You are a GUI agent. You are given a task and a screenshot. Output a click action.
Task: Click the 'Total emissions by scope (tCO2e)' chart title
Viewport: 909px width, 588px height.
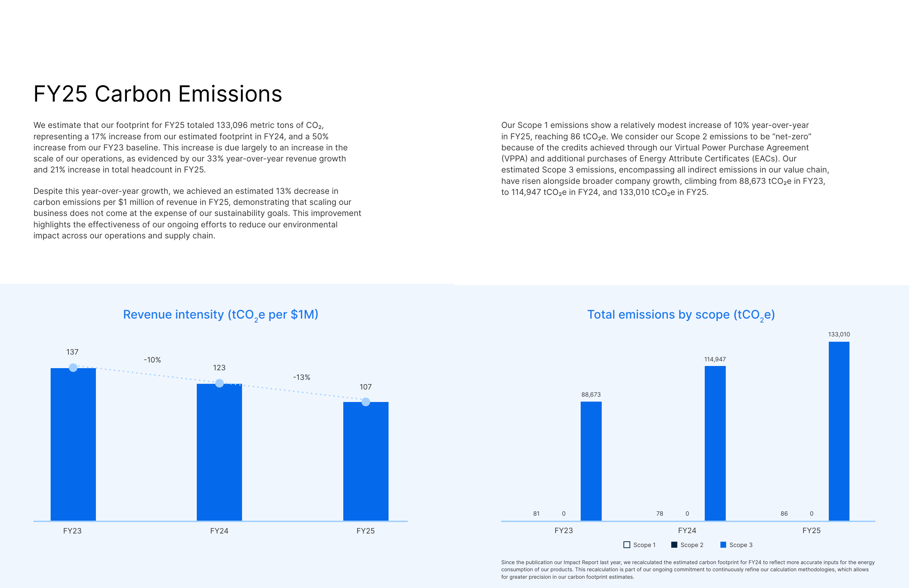[x=681, y=315]
